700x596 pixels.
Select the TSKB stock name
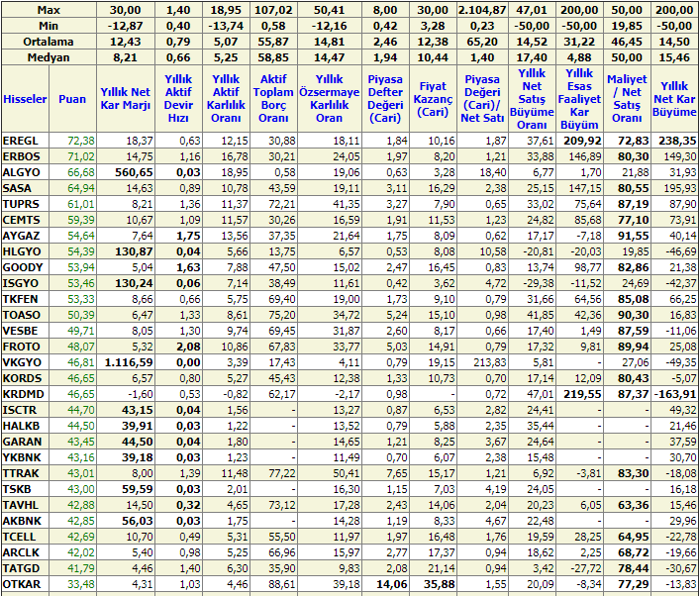click(x=17, y=490)
